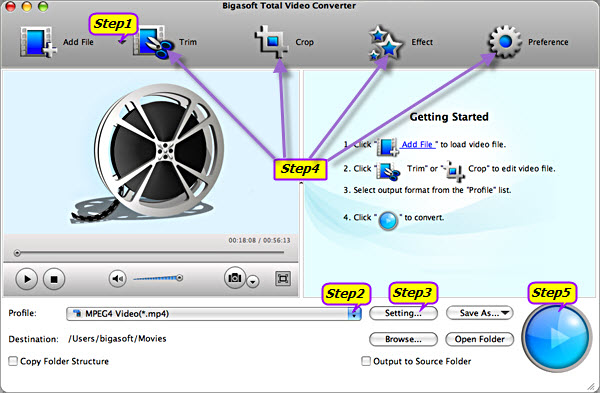The image size is (600, 393).
Task: Click the Effect label in toolbar
Action: coord(422,42)
